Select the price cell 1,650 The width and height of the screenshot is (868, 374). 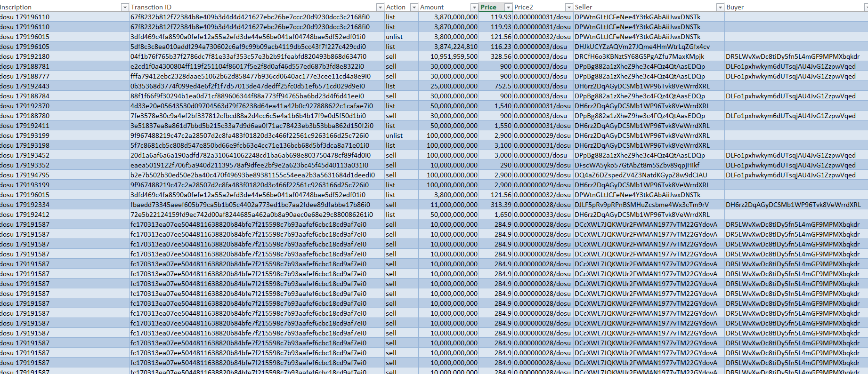coord(495,215)
